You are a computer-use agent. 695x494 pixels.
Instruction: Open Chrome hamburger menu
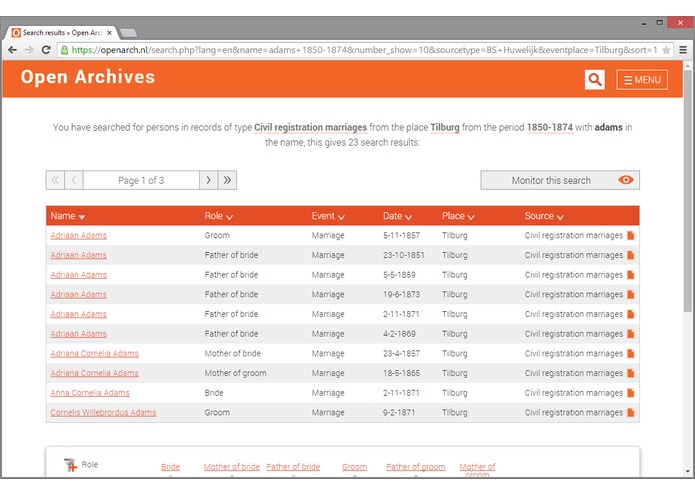pyautogui.click(x=683, y=50)
